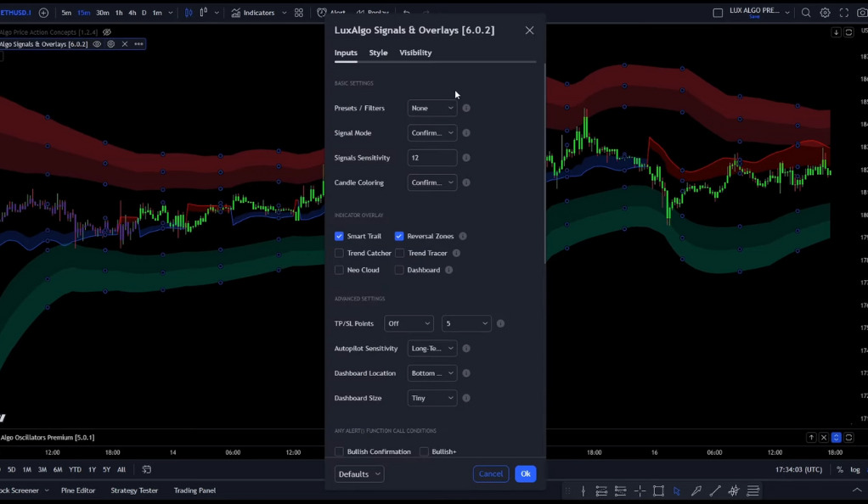Click the Cancel button
This screenshot has height=504, width=868.
[x=490, y=474]
